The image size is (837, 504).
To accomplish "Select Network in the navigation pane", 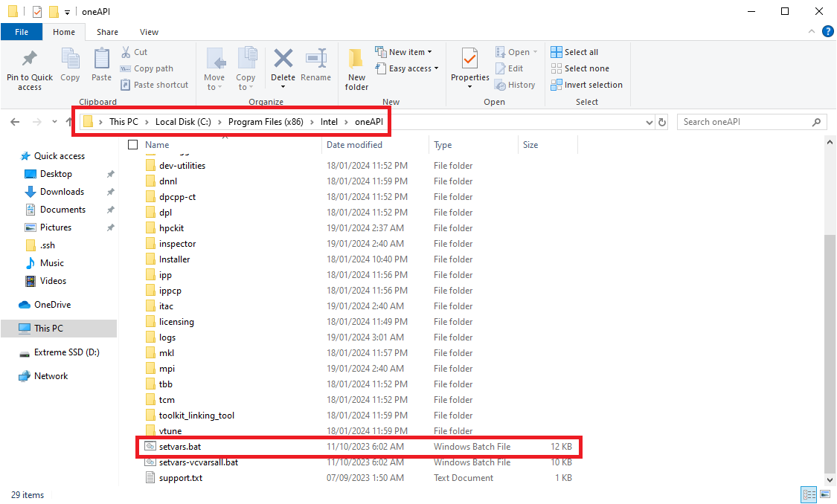I will (51, 376).
